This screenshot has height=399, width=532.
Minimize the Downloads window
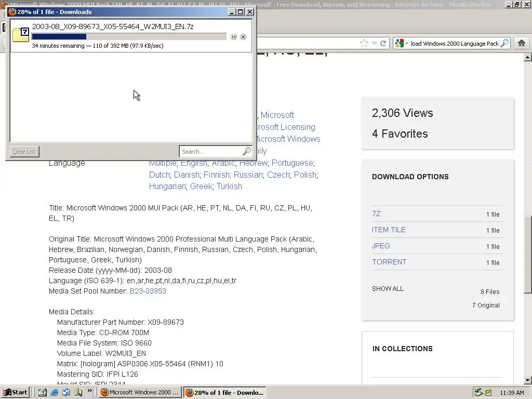[x=232, y=12]
